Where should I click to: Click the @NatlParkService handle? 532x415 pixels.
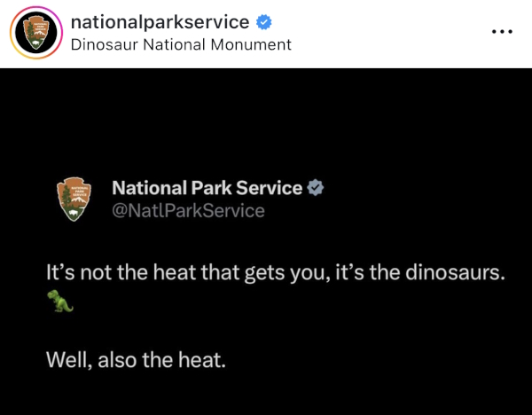[188, 210]
